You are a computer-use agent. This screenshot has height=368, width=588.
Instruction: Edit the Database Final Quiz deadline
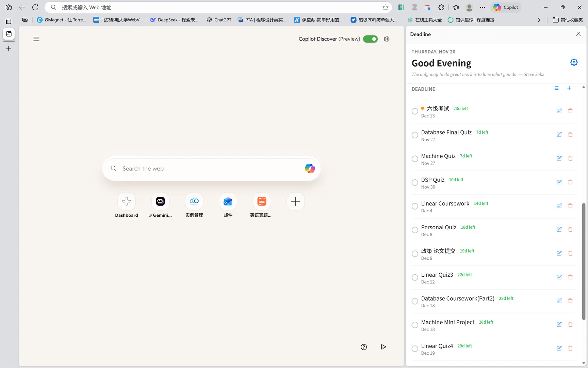559,135
